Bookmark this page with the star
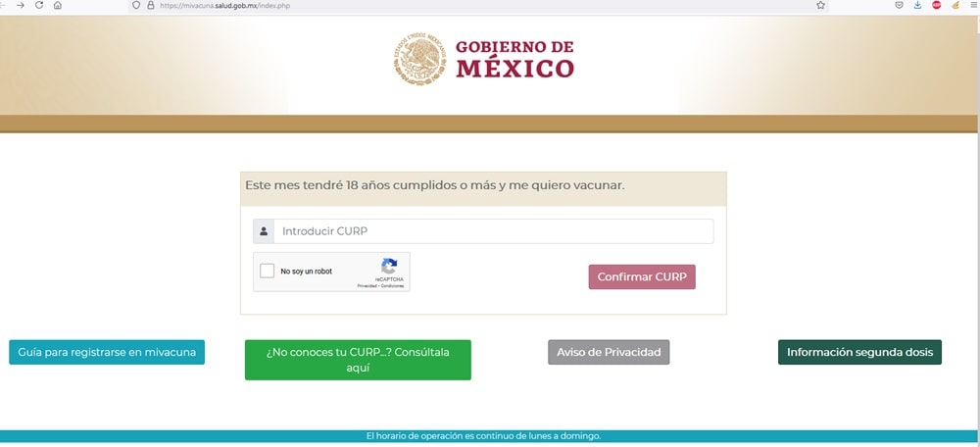Image resolution: width=980 pixels, height=447 pixels. [x=820, y=5]
